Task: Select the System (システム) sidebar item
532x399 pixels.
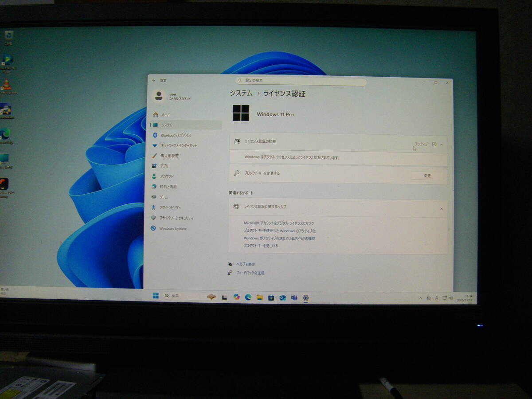Action: click(x=186, y=125)
